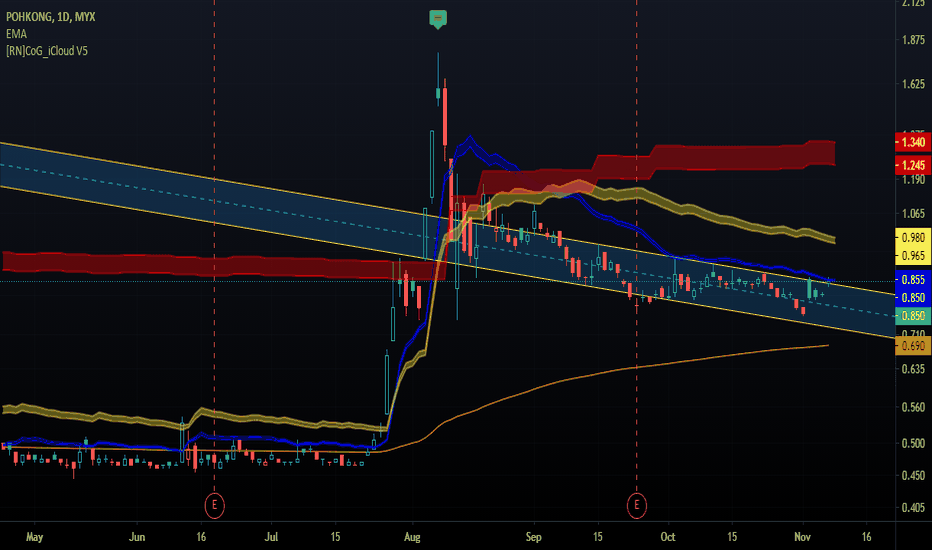Click the 0.635 price axis value
932x550 pixels.
click(914, 369)
